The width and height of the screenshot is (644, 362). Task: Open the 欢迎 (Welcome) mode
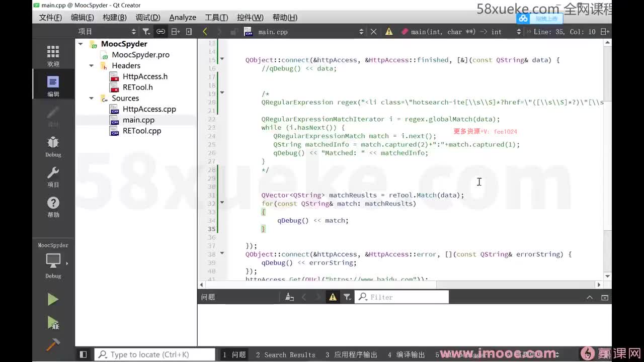(53, 56)
